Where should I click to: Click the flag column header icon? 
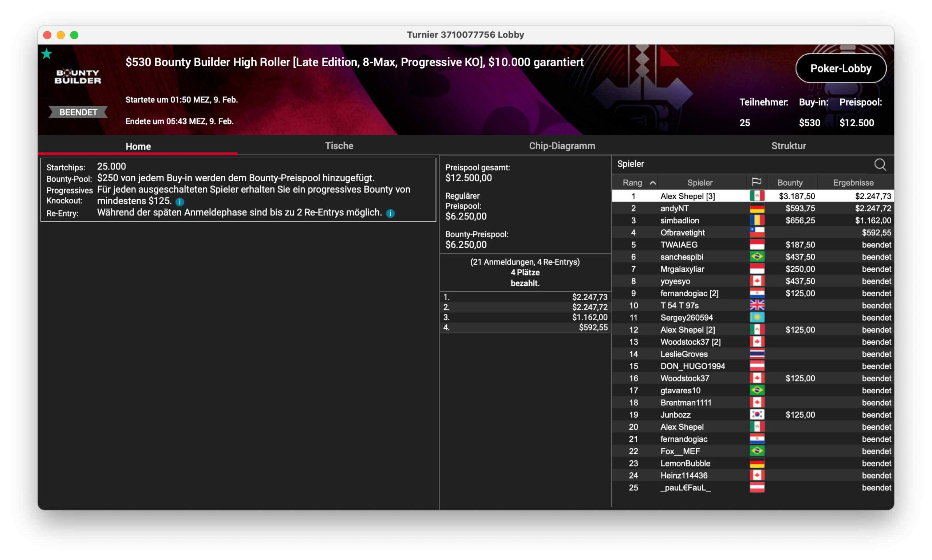tap(756, 182)
